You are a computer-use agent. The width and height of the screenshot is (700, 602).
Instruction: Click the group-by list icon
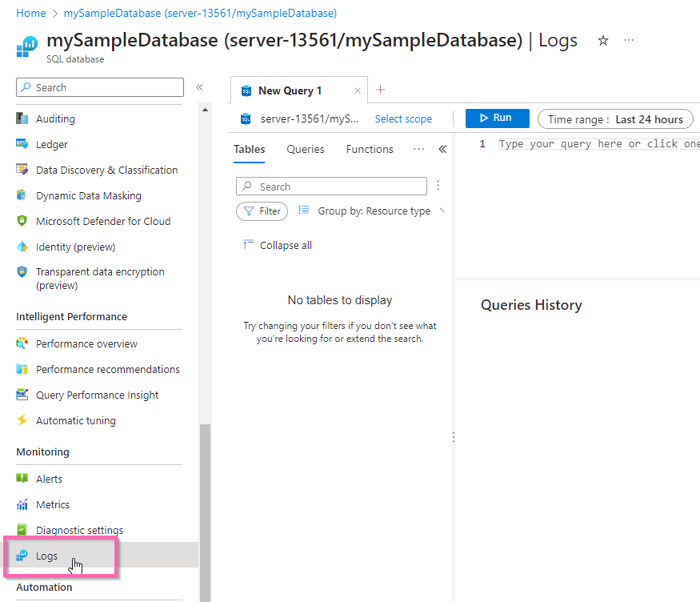(303, 210)
